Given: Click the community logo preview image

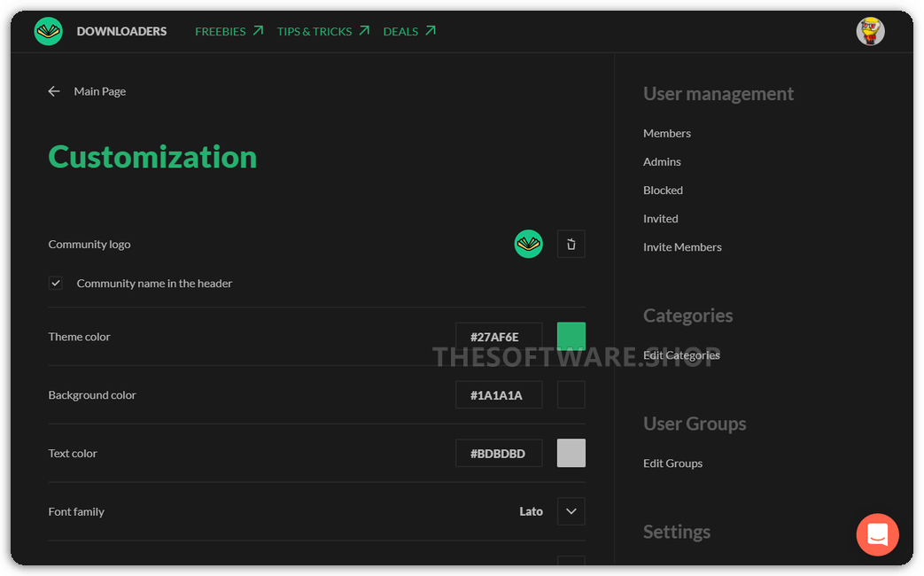Looking at the screenshot, I should pyautogui.click(x=529, y=244).
